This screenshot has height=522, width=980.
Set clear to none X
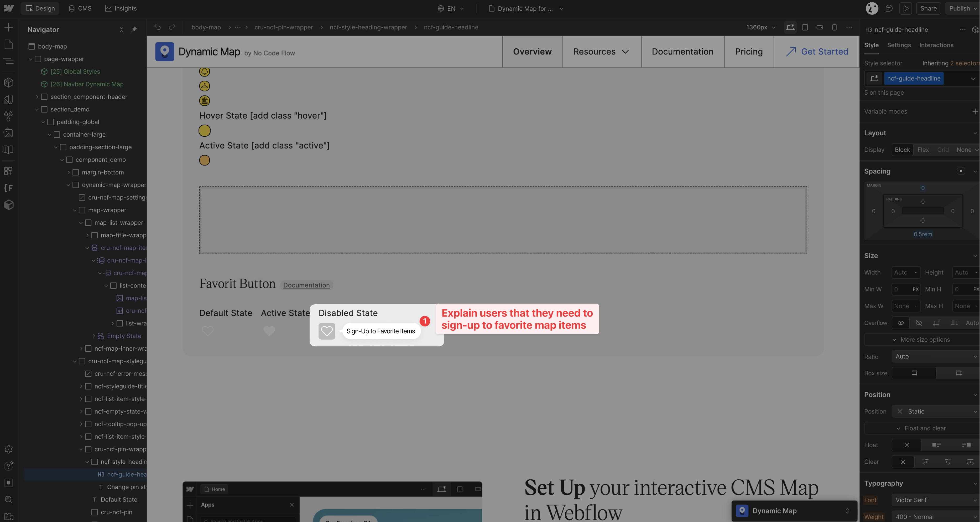tap(903, 462)
